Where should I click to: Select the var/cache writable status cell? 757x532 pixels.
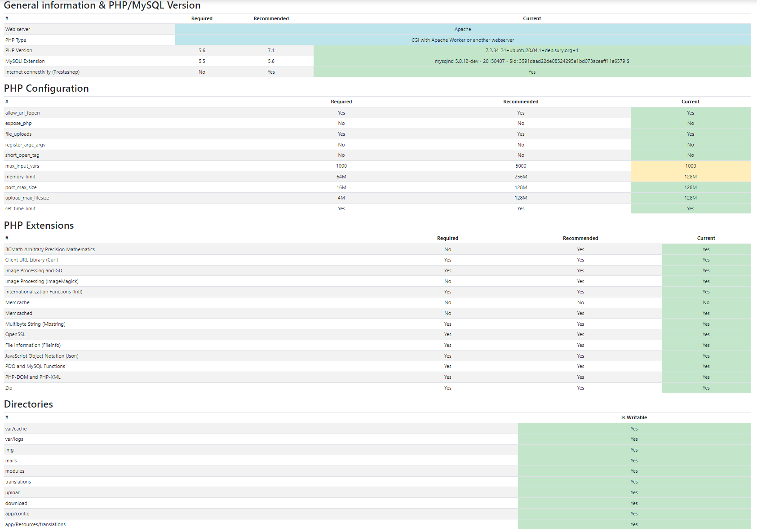(634, 428)
